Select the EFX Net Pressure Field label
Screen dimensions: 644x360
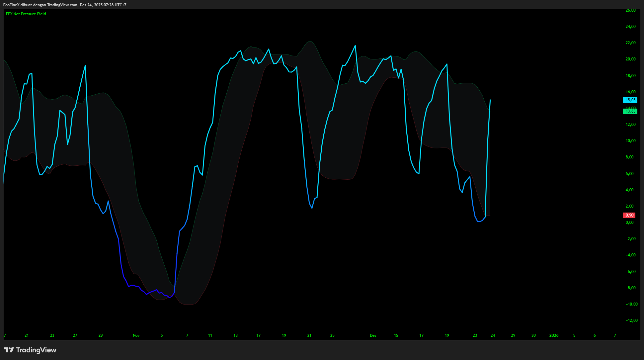coord(26,14)
